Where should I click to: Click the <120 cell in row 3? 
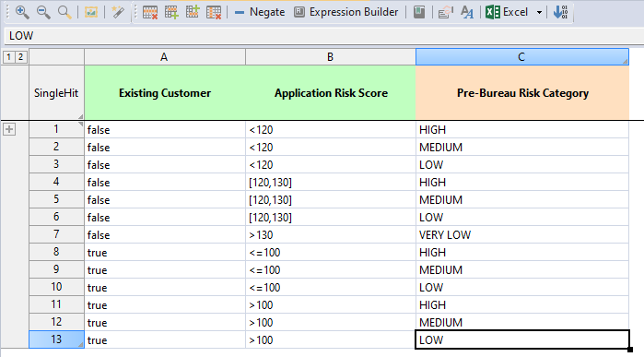[x=331, y=165]
